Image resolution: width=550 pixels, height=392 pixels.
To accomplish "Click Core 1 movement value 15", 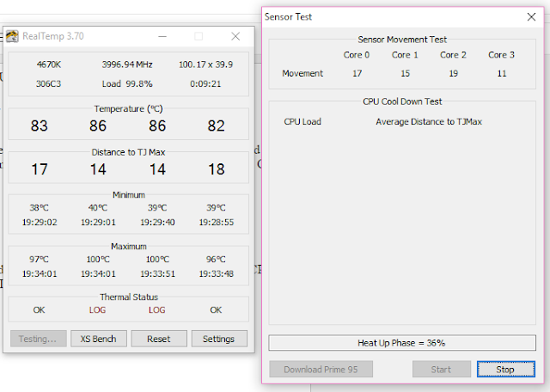I will (405, 73).
